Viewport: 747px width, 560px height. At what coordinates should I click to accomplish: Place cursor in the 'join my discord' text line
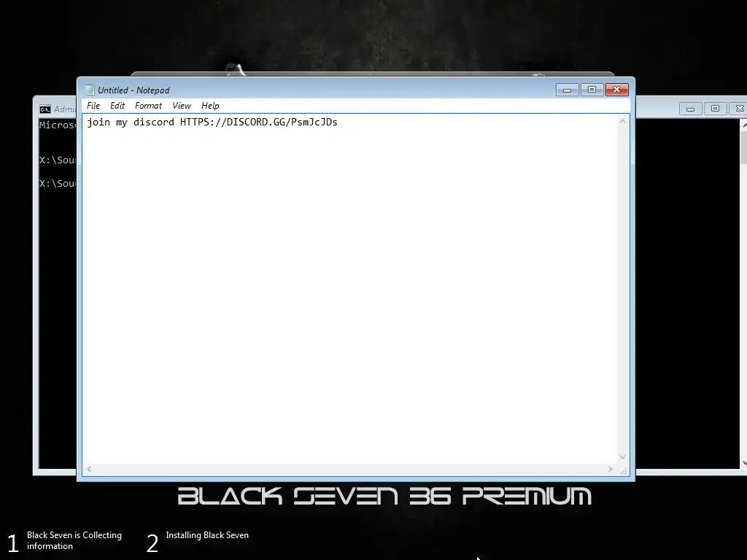click(x=212, y=122)
